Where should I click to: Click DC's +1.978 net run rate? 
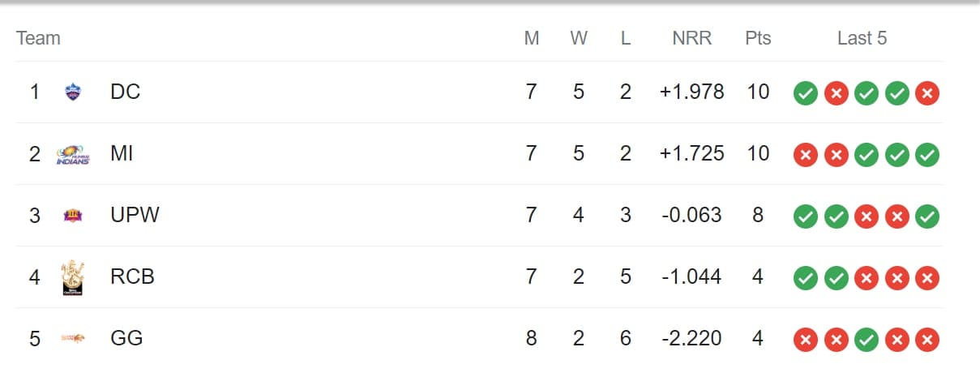[x=691, y=92]
